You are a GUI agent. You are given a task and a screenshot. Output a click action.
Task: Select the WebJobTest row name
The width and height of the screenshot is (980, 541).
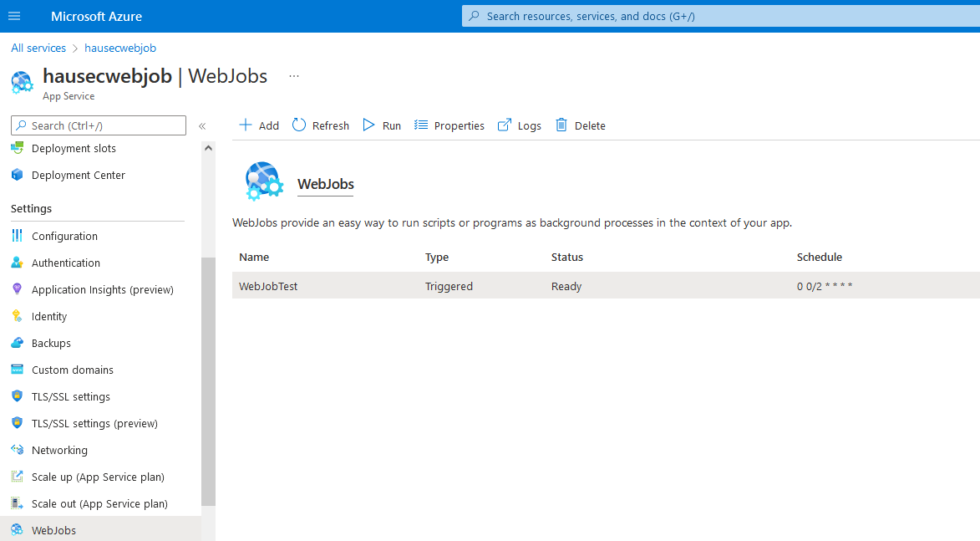coord(268,287)
